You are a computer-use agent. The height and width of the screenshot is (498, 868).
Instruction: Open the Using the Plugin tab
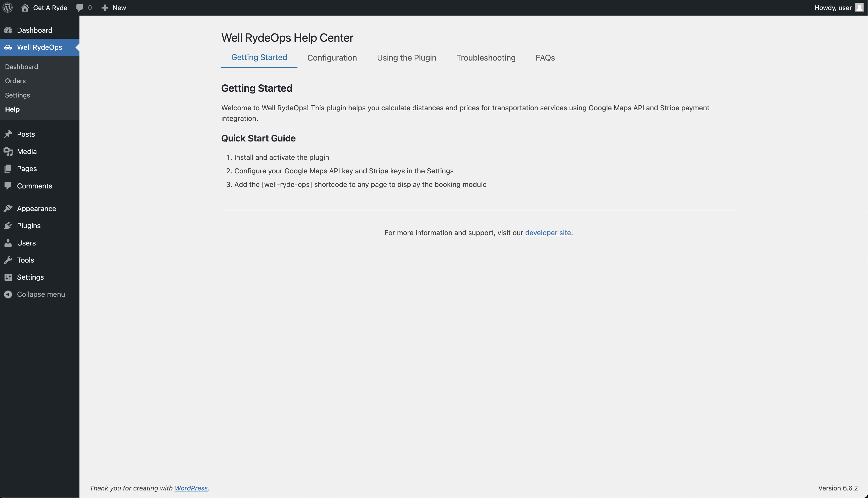click(x=407, y=58)
